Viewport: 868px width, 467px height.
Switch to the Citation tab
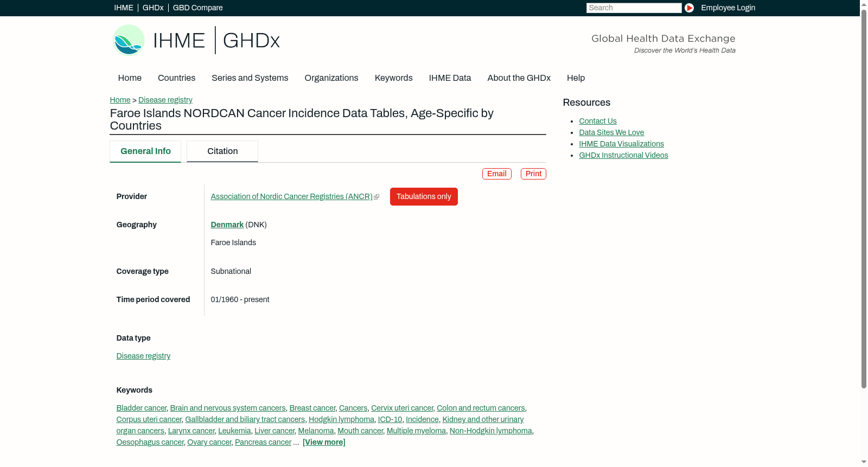coord(222,151)
